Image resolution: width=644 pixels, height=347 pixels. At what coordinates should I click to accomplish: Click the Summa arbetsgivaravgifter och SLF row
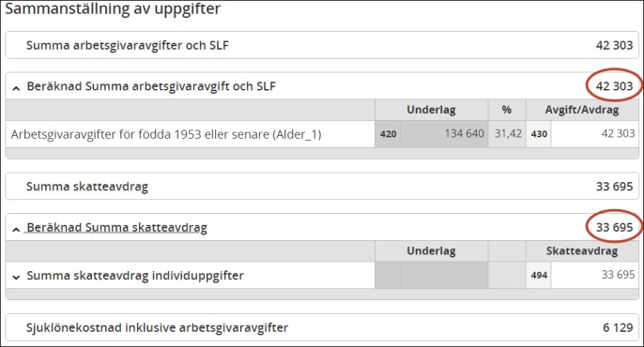click(322, 45)
